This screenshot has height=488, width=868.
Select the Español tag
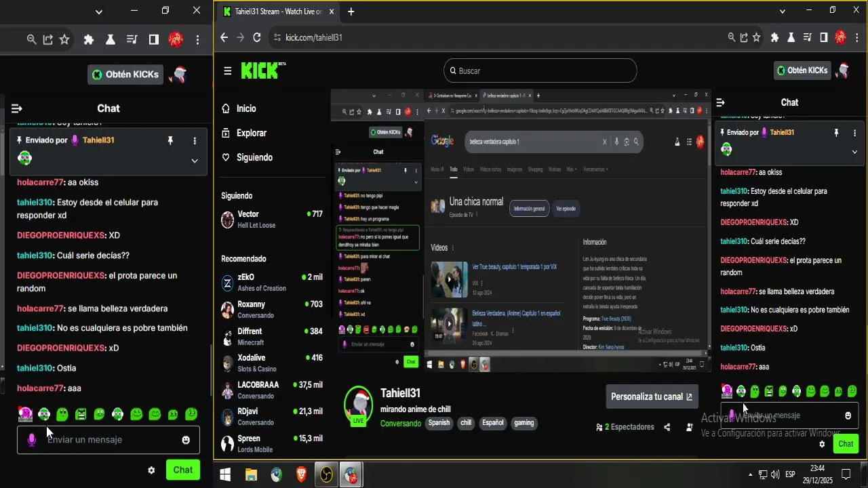493,423
